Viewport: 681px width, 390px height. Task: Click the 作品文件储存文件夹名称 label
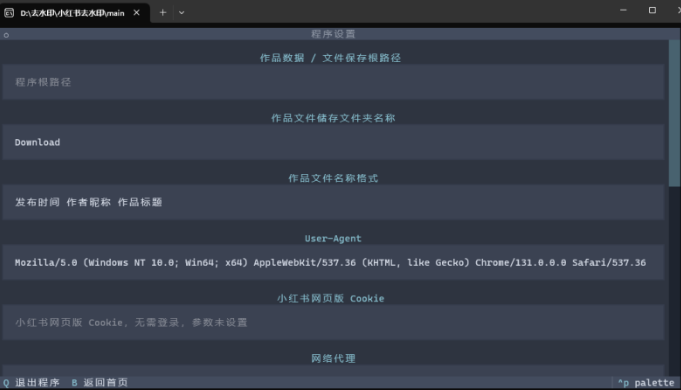pos(333,118)
